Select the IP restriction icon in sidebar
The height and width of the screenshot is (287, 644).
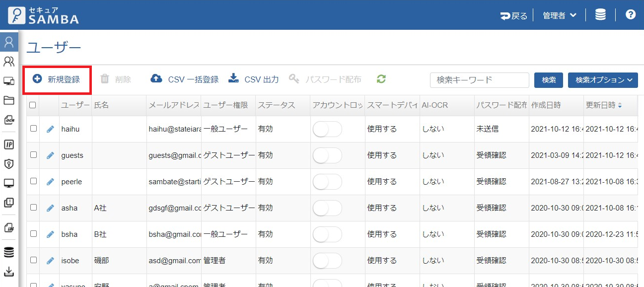pyautogui.click(x=9, y=144)
